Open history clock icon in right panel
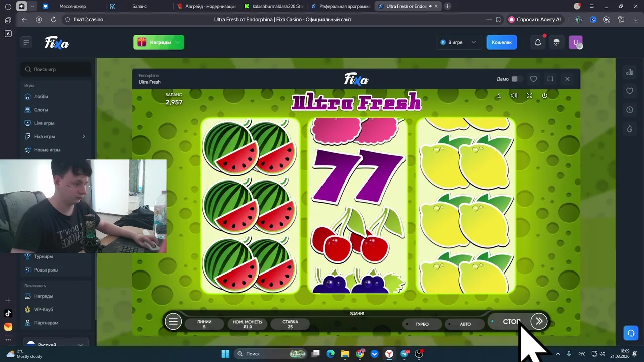Screen dimensions: 644x362 pyautogui.click(x=630, y=110)
